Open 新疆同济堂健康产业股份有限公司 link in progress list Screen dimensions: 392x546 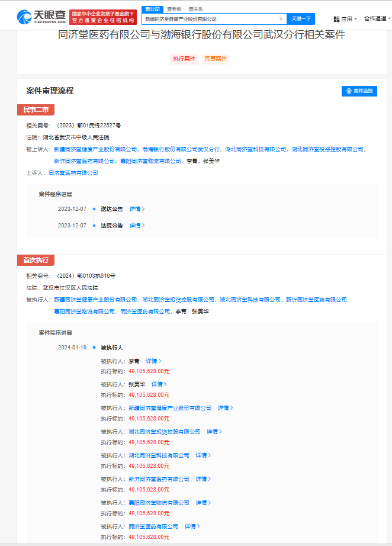170,408
